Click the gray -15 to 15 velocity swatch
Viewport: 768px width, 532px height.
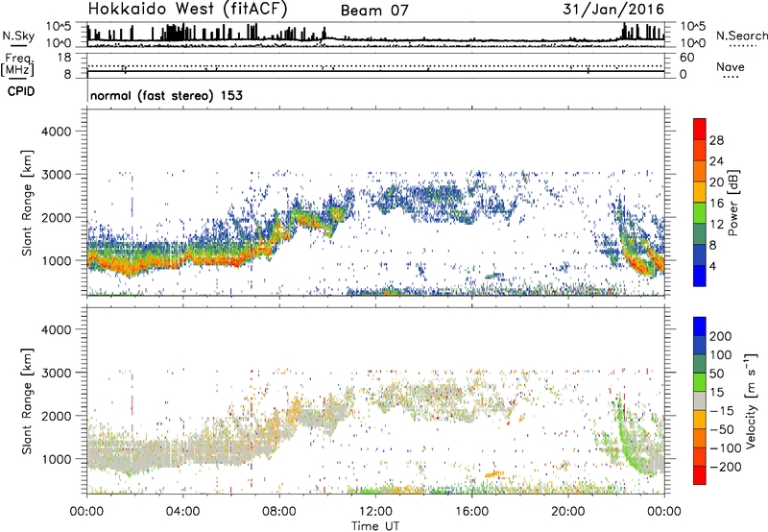(700, 400)
